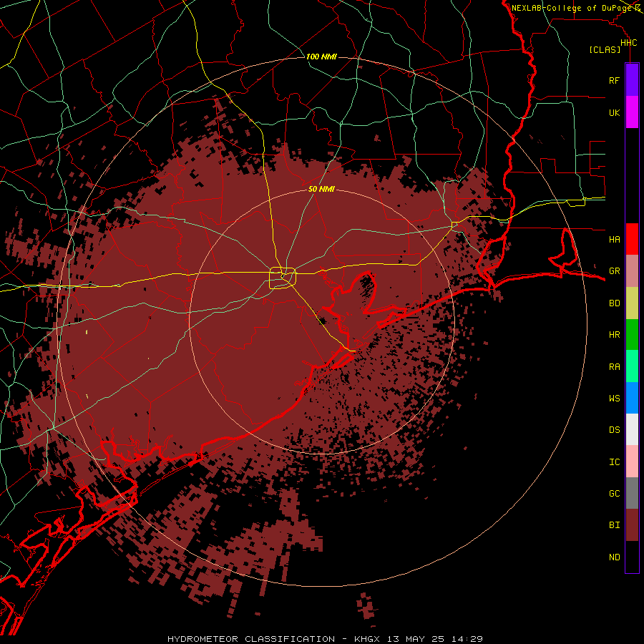This screenshot has height=644, width=644.
Task: Click the 50 NMI range ring label
Action: pyautogui.click(x=321, y=189)
